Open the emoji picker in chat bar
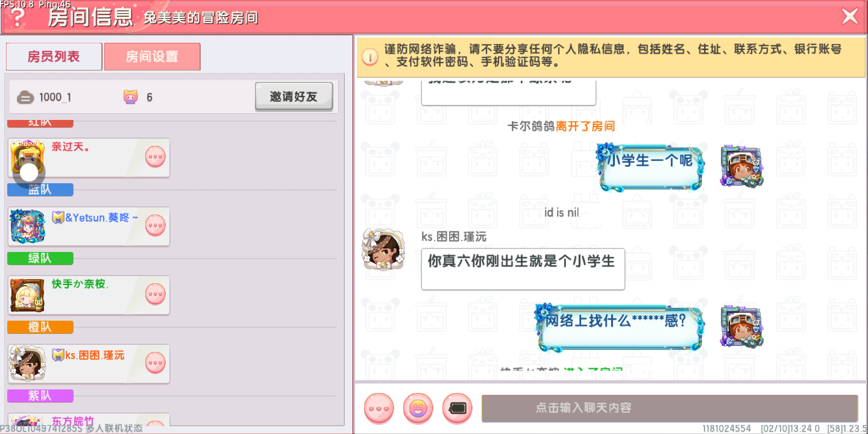Image resolution: width=868 pixels, height=434 pixels. 418,408
